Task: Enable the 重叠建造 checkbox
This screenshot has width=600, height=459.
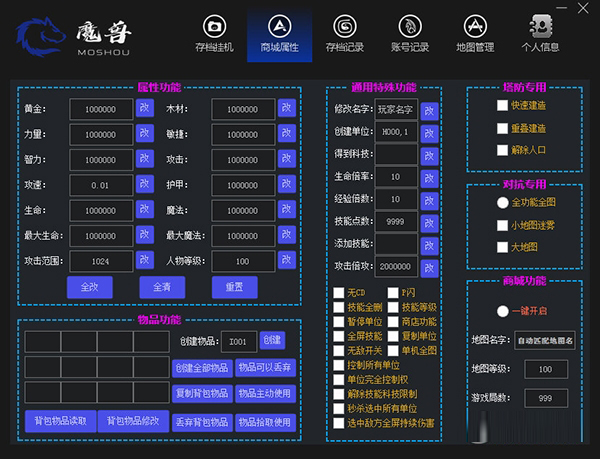Action: click(502, 129)
